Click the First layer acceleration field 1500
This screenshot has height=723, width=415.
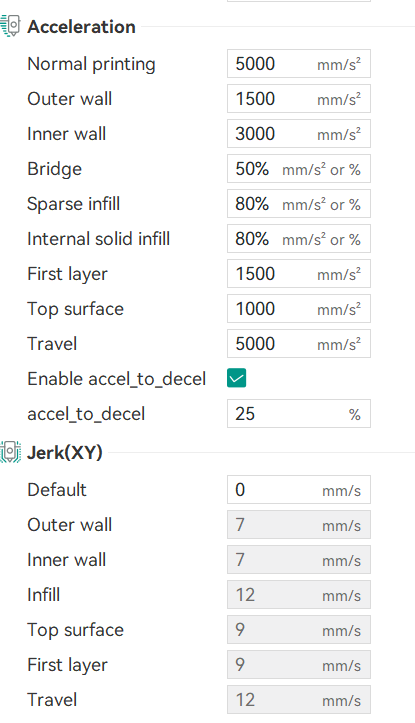[x=299, y=274]
